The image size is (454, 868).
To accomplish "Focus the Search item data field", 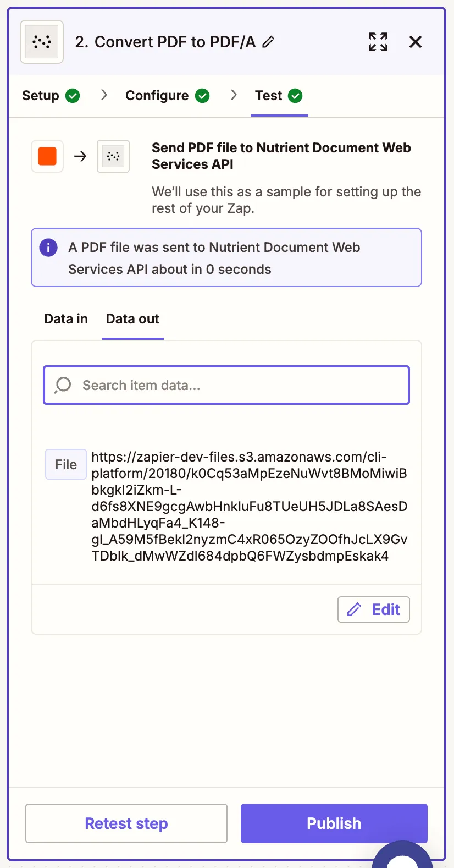I will tap(242, 385).
